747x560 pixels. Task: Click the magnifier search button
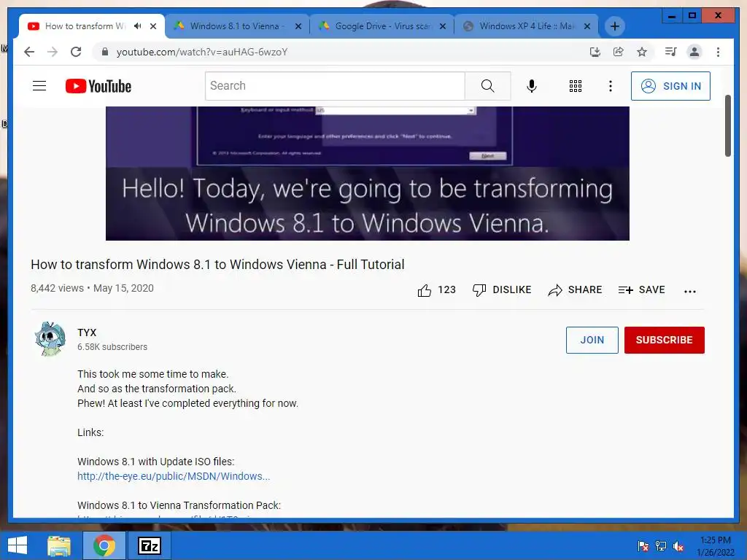pos(487,86)
